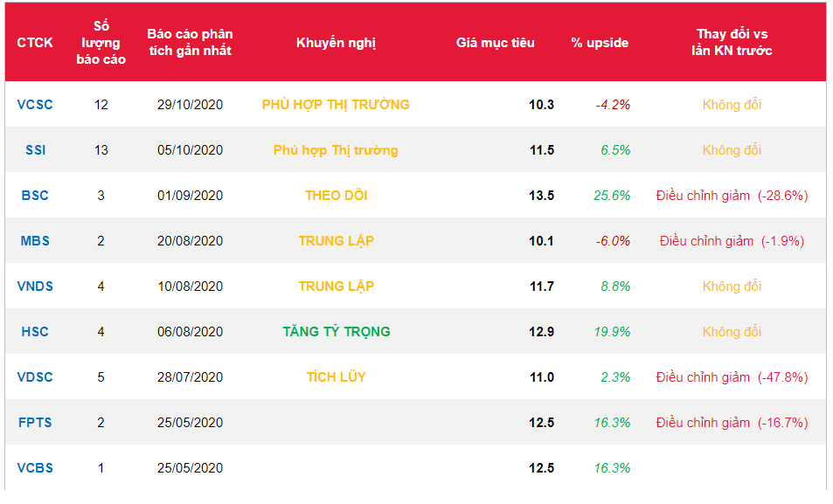
Task: Select the MBS broker link
Action: (x=35, y=241)
